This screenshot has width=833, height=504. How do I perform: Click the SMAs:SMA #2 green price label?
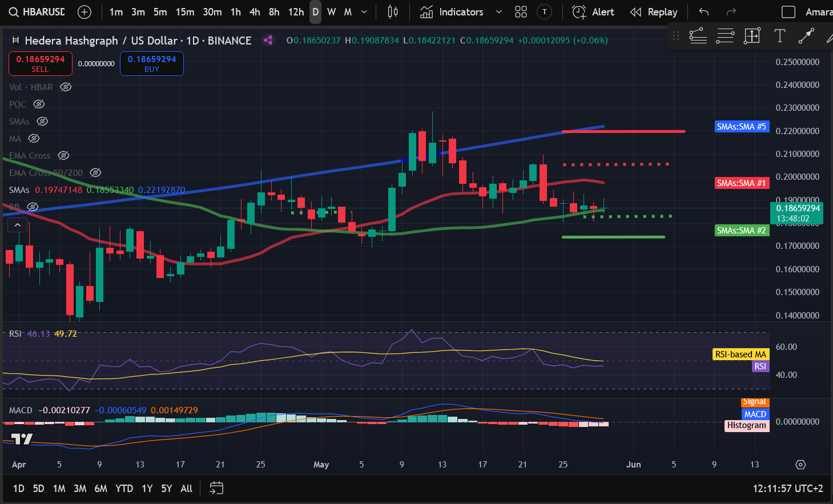(742, 231)
